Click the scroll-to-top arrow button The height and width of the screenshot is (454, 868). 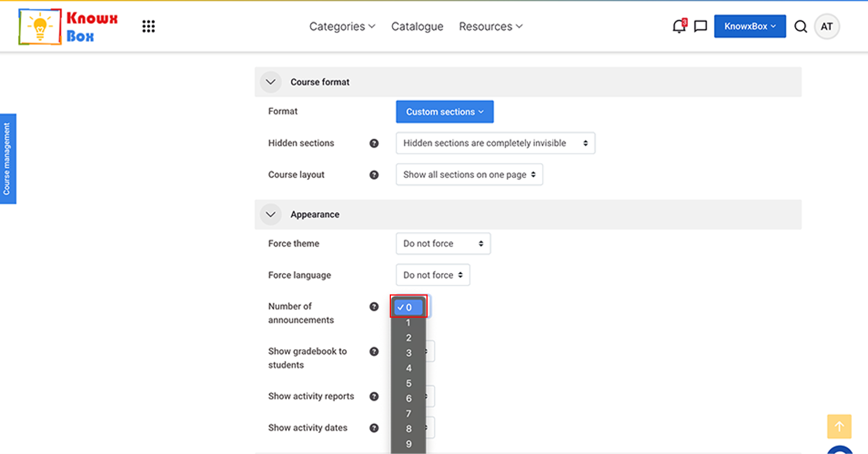click(x=839, y=427)
